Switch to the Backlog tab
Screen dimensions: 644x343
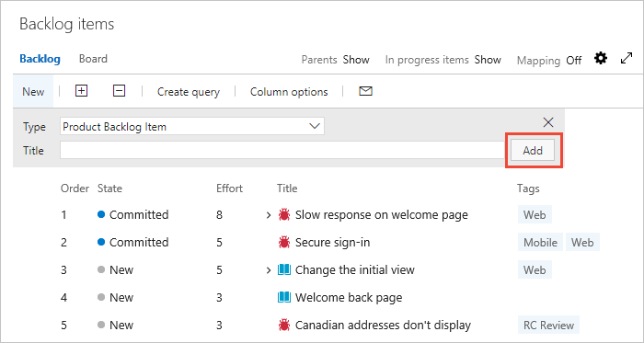(40, 59)
